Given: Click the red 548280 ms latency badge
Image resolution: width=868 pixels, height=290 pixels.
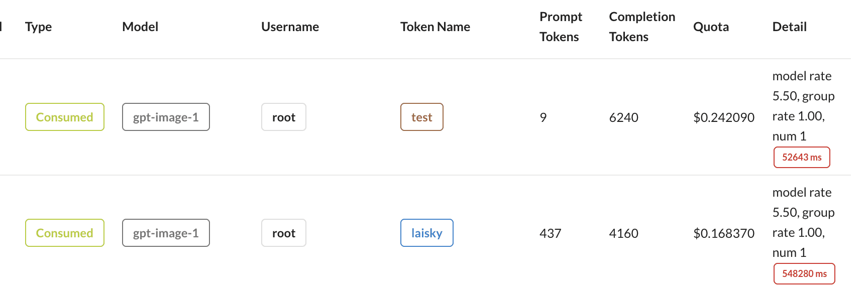Looking at the screenshot, I should pos(804,273).
